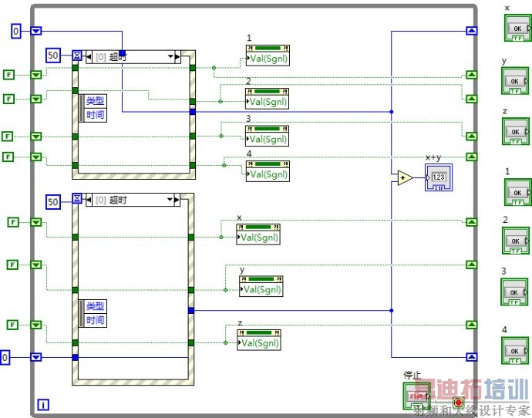
Task: Go to previous case in lower event structure
Action: (x=89, y=200)
